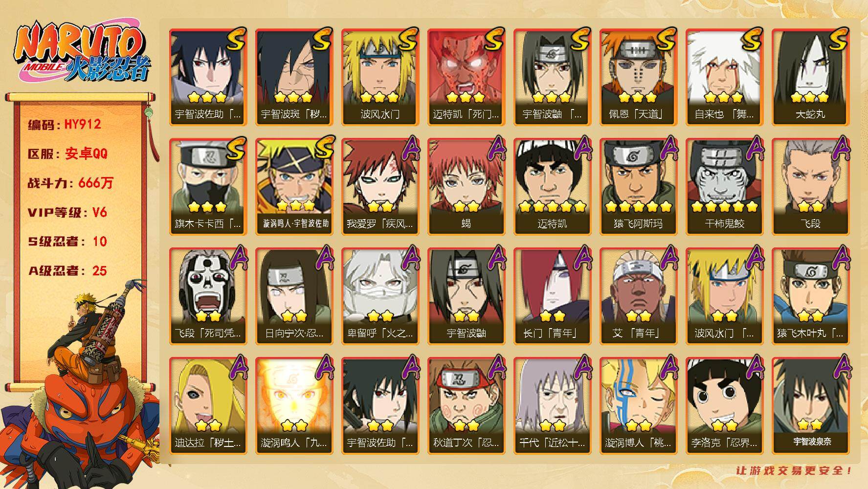Select the 长门「青年」 ninja card
Image resolution: width=868 pixels, height=489 pixels.
click(x=552, y=296)
